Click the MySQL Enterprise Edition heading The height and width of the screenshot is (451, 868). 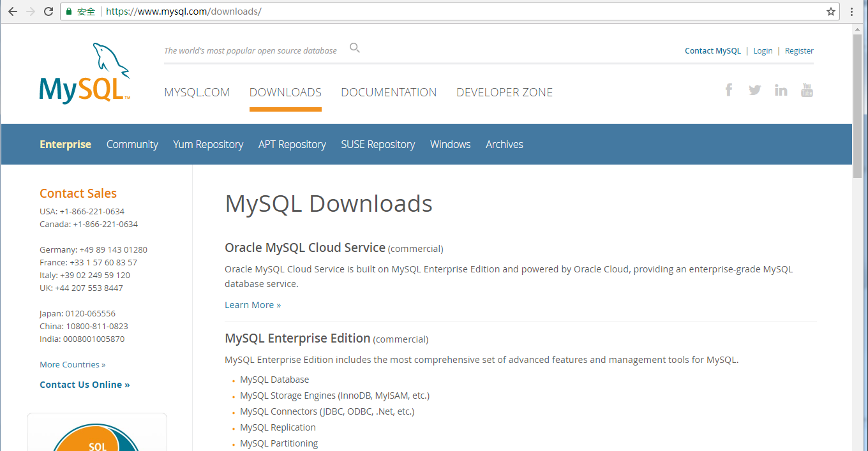[x=297, y=338]
